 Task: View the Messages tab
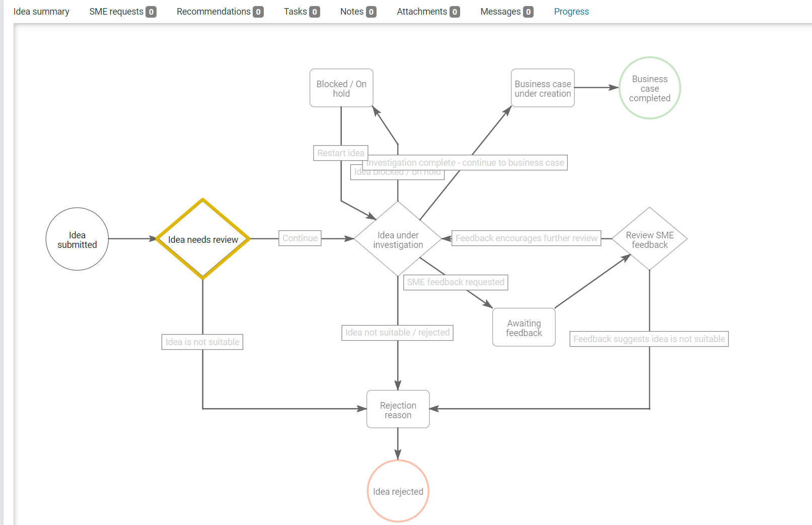(506, 12)
